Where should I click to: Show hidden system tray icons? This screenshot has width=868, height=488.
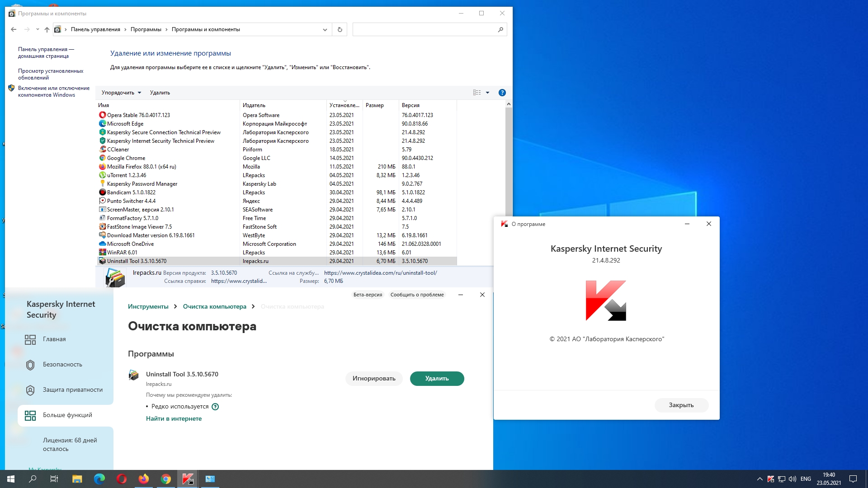coord(759,479)
